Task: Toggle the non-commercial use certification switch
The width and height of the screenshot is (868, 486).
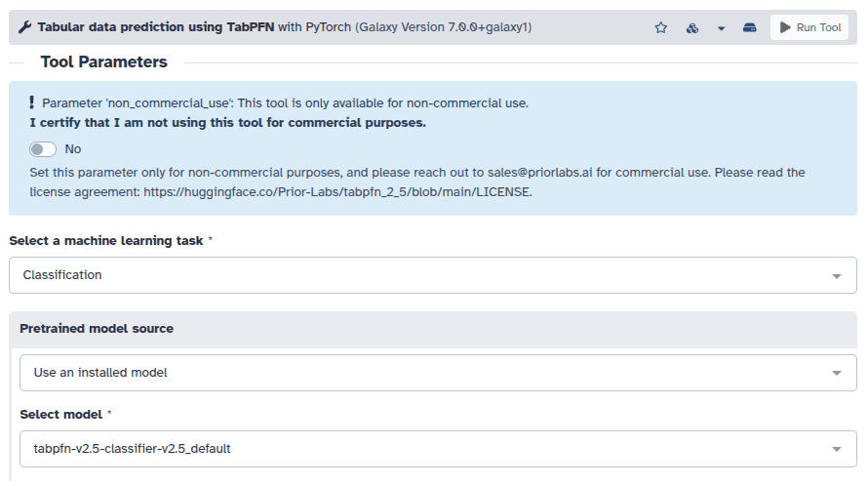Action: [43, 149]
